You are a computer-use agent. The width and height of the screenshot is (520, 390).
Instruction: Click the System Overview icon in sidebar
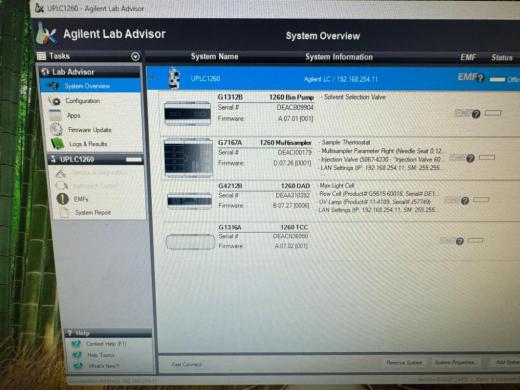point(53,86)
